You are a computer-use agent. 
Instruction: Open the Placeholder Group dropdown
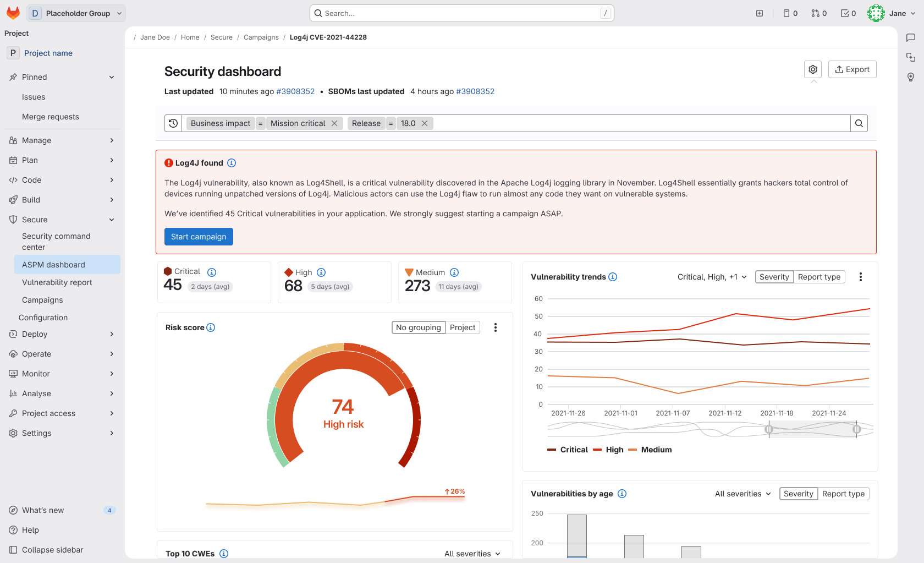tap(76, 13)
